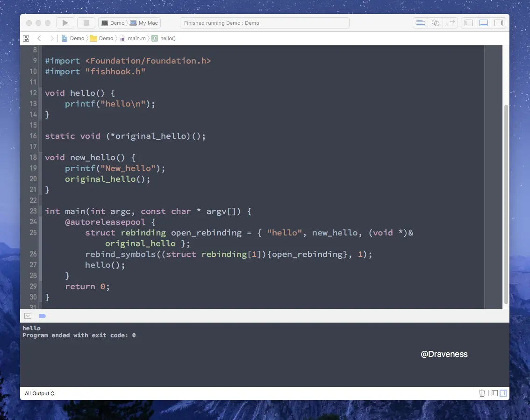Clear the console with the trash icon
The width and height of the screenshot is (530, 420).
coord(482,393)
